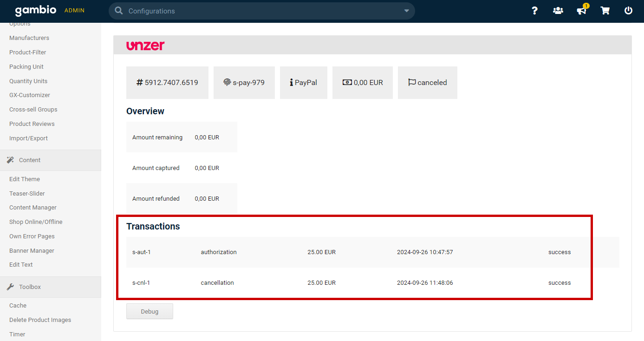
Task: Click the cancellation transaction type
Action: [217, 283]
